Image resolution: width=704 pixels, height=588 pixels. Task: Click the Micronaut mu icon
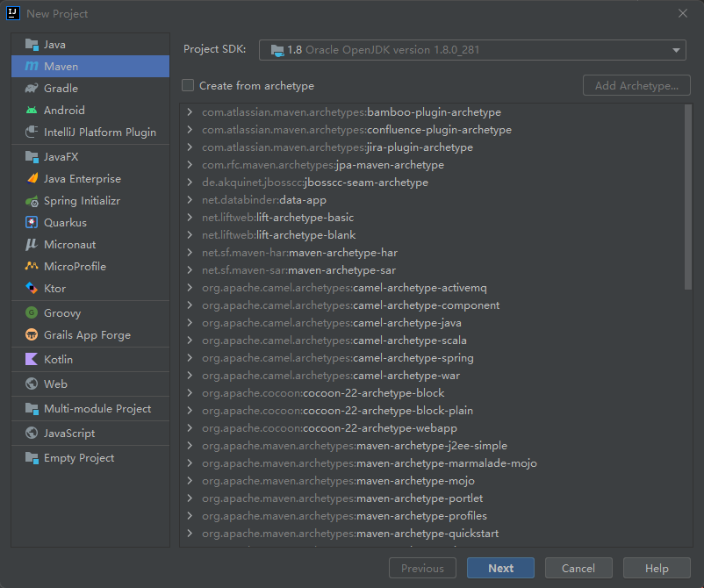point(32,245)
